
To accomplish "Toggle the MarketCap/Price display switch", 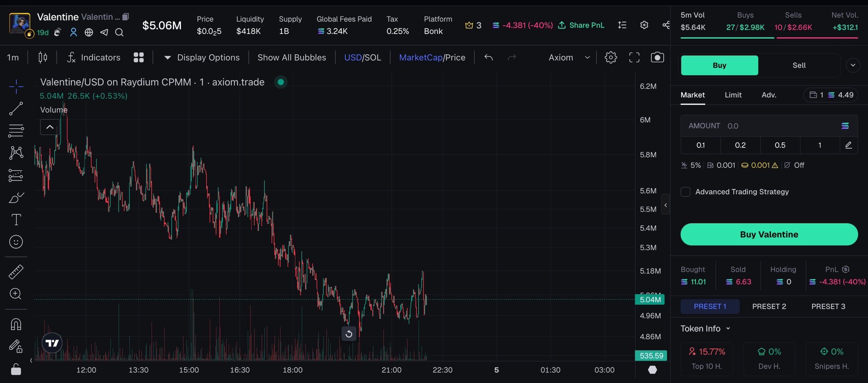I will [x=432, y=58].
